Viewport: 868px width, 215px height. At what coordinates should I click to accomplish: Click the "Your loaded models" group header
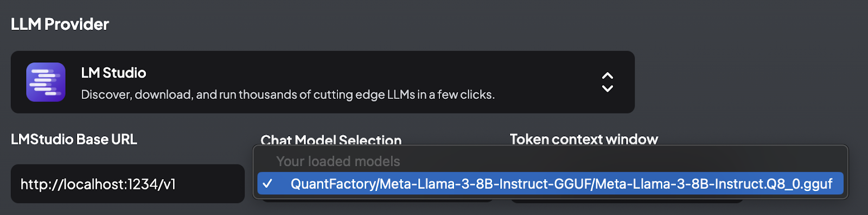click(x=338, y=161)
